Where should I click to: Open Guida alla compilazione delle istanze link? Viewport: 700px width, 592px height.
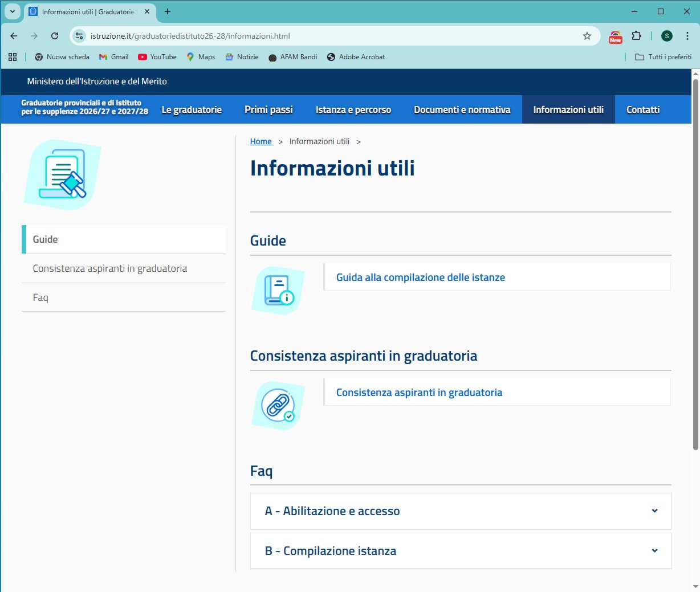[420, 277]
